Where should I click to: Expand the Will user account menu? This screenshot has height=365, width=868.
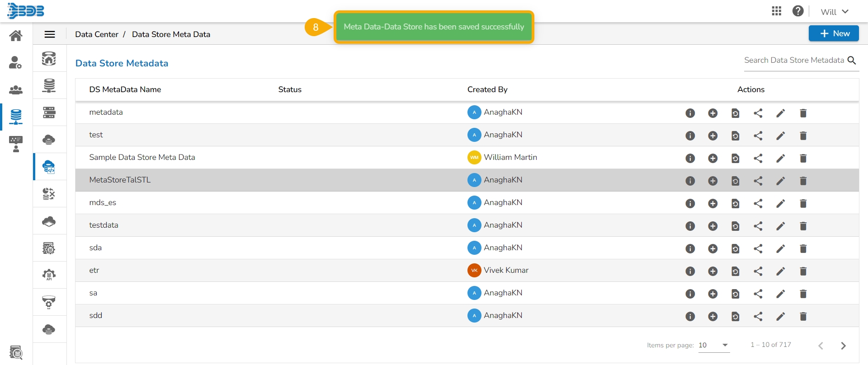pyautogui.click(x=835, y=12)
